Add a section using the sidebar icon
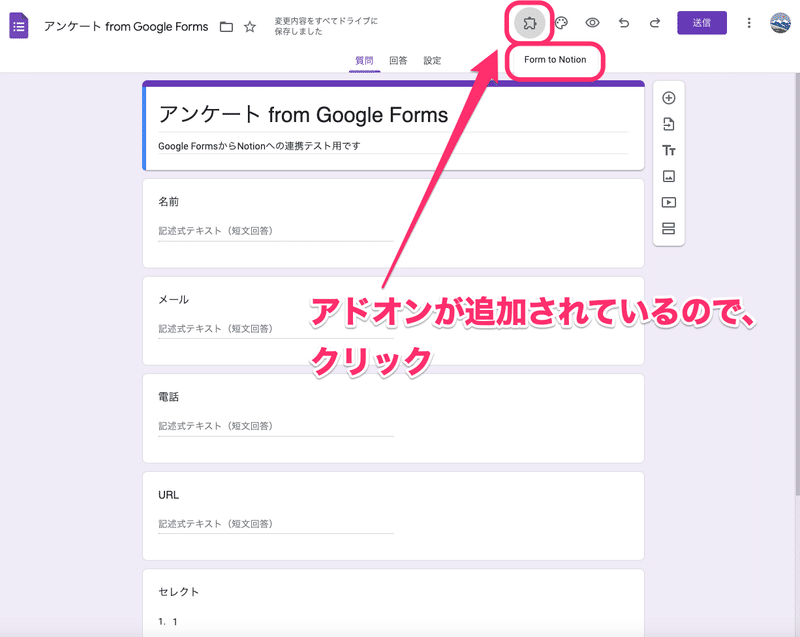 click(x=668, y=228)
